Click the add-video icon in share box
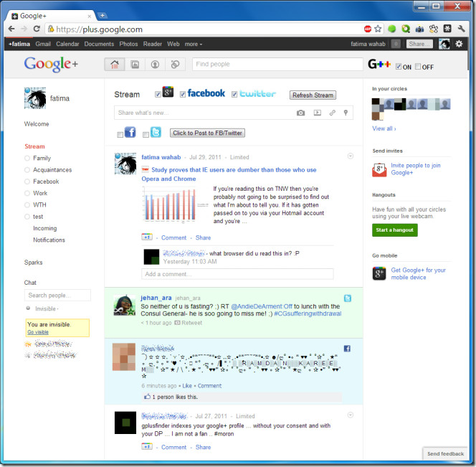476x467 pixels. (318, 113)
